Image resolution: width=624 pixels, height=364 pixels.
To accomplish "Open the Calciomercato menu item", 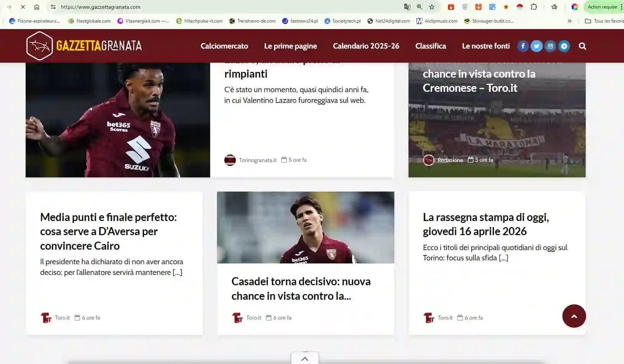I will click(224, 46).
